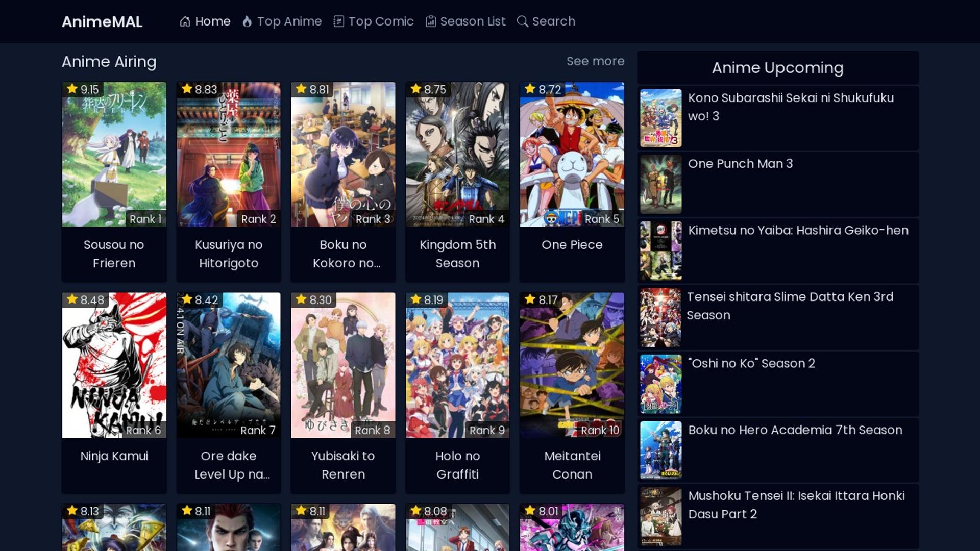Go to Top Comic page
Viewport: 980px width, 551px height.
pyautogui.click(x=374, y=21)
